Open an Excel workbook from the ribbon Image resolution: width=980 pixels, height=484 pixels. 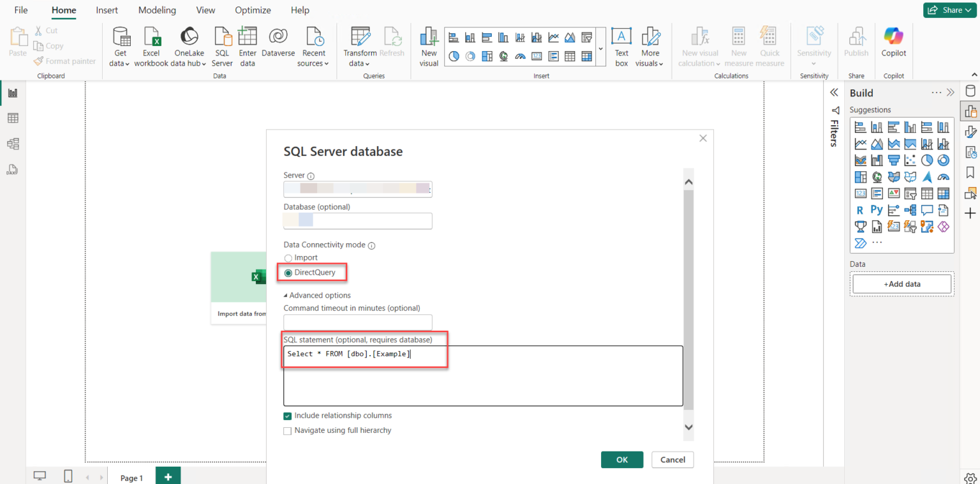[151, 45]
